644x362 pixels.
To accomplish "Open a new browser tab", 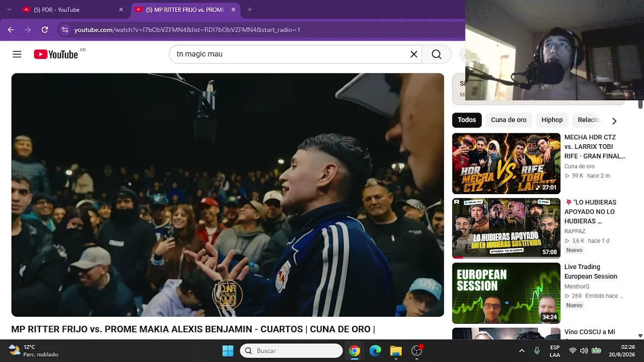I will (250, 10).
